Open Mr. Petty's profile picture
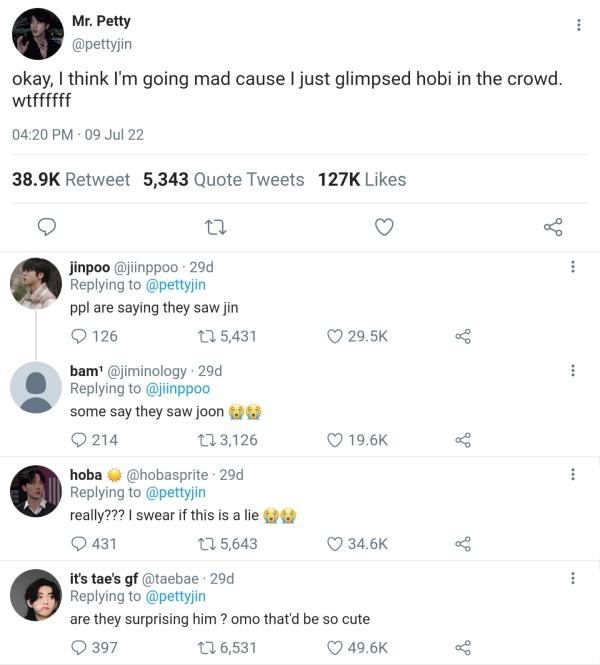 pos(37,35)
